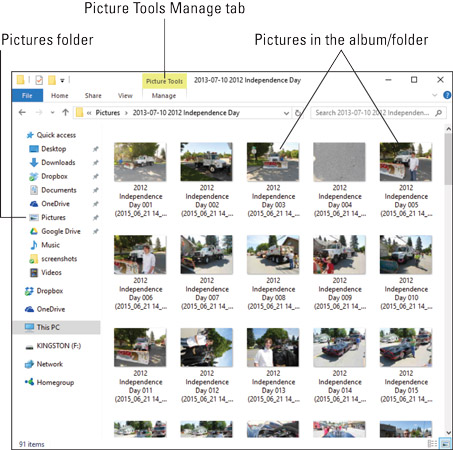Click the Quick access star icon
Screen dimensions: 453x450
(30, 135)
